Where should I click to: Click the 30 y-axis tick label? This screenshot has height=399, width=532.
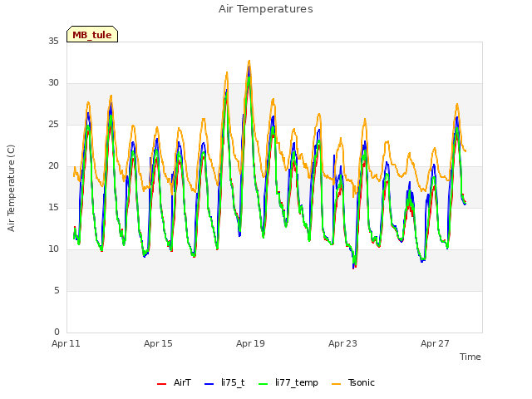pos(53,83)
